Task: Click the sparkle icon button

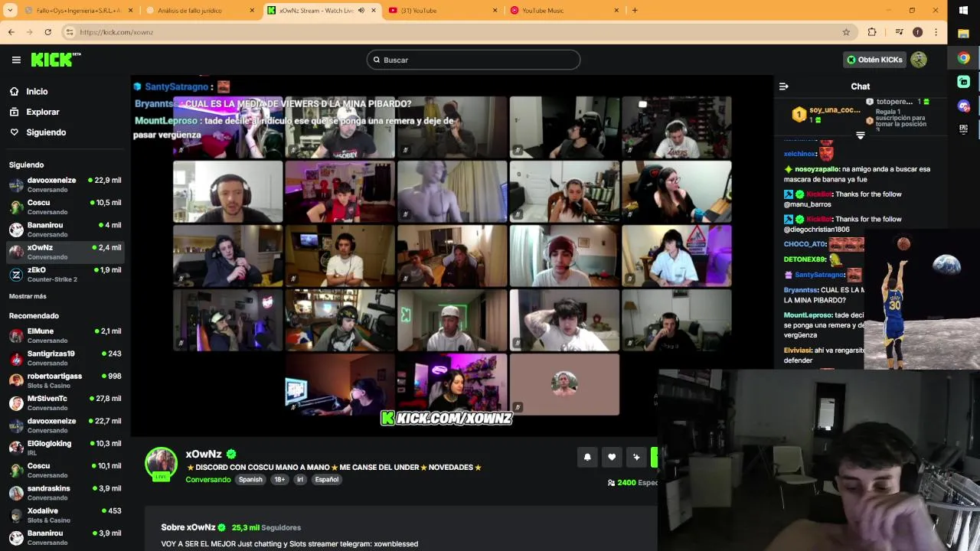Action: click(x=636, y=457)
